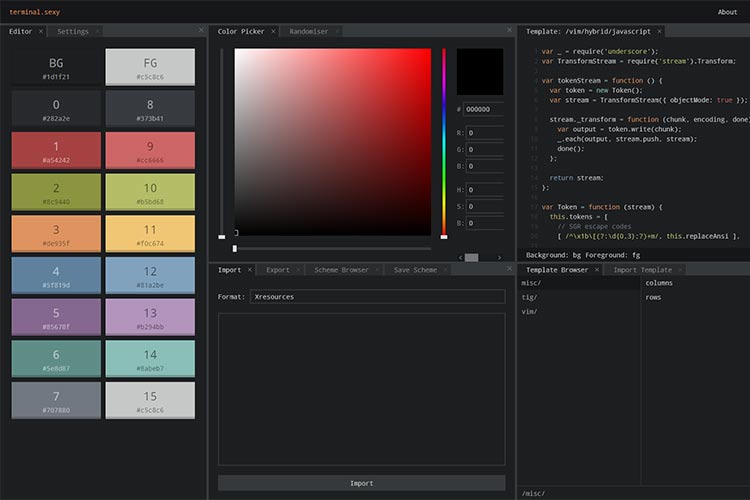Click the H value input field
The image size is (750, 500).
click(x=485, y=189)
